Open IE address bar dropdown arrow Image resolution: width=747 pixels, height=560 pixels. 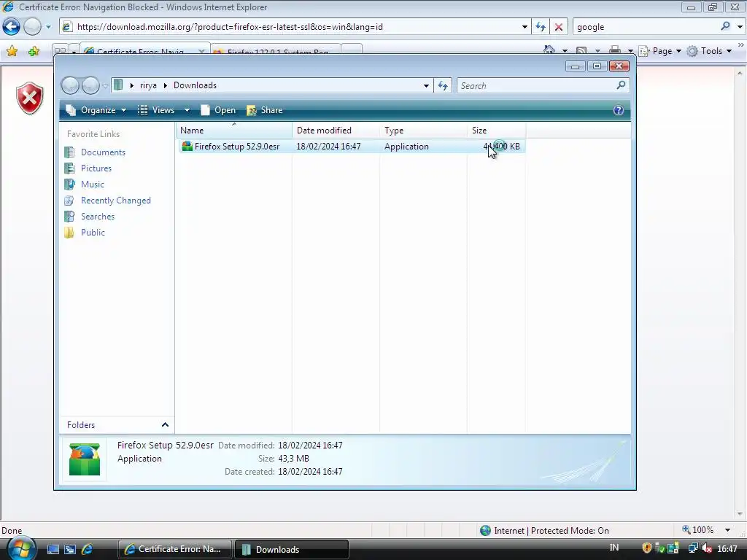tap(525, 27)
